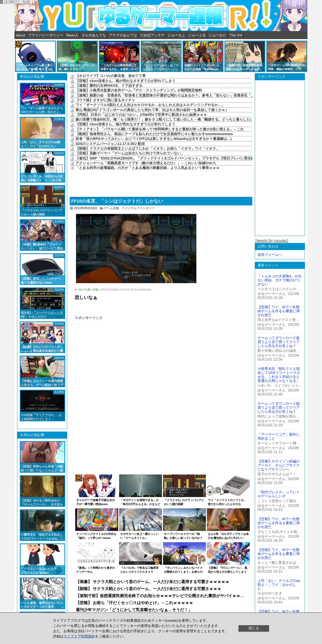Open popular article ディアブロ4 thumbnail

point(42,405)
